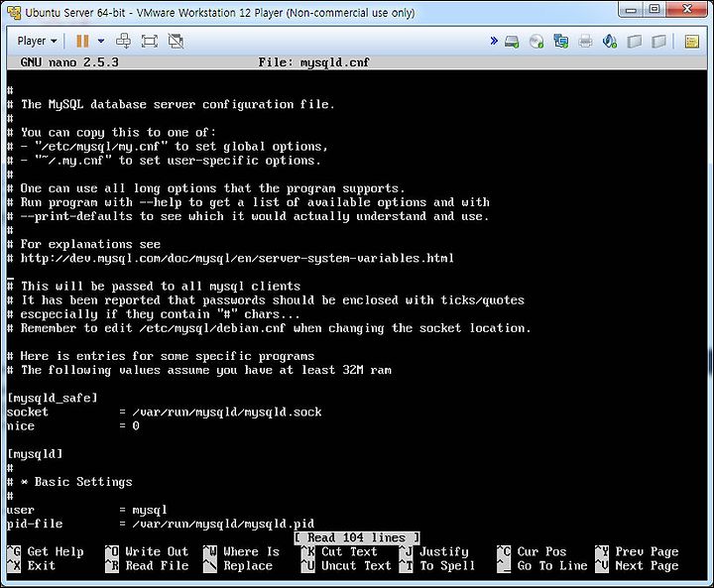
Task: Click the VMware window title bar icon
Action: (14, 13)
